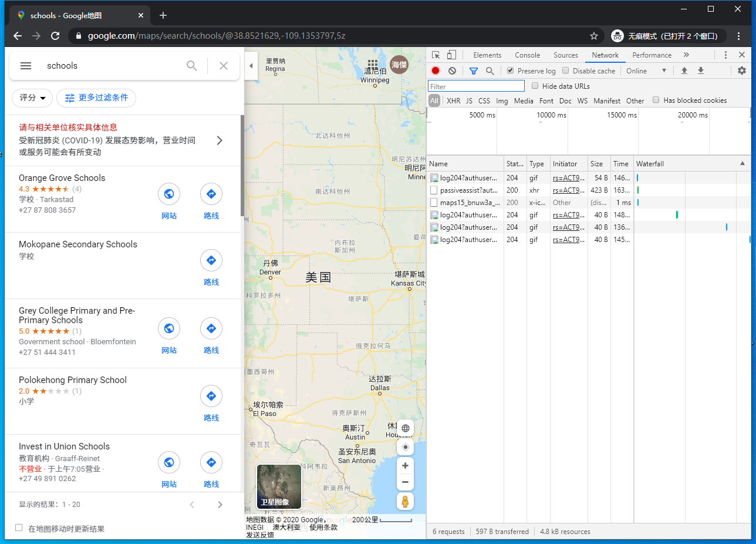
Task: Select the Street View pegman
Action: 405,501
